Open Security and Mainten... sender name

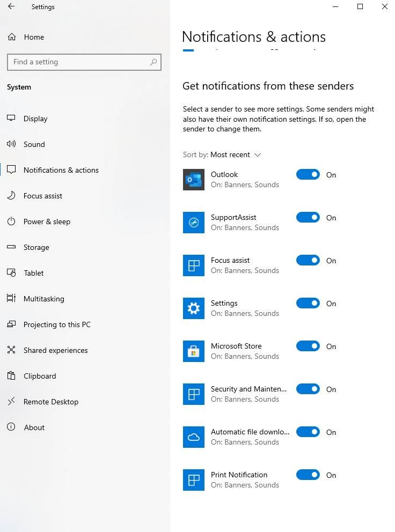(x=248, y=389)
